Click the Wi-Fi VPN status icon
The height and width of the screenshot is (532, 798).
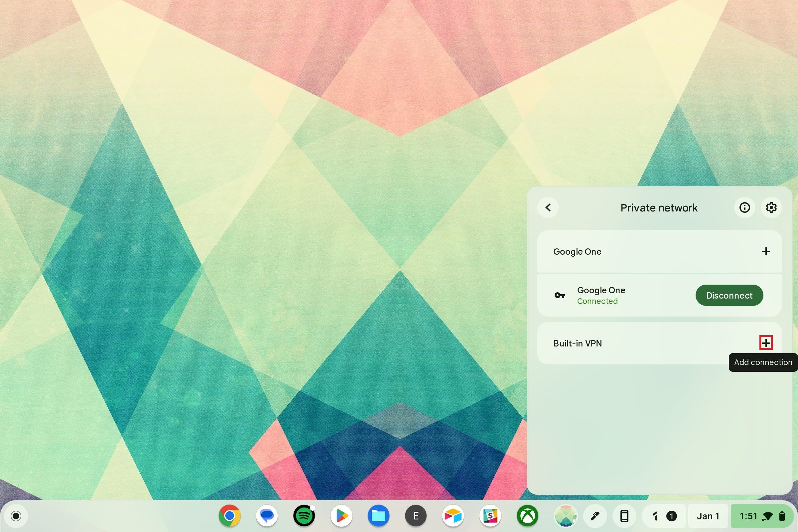click(x=767, y=516)
